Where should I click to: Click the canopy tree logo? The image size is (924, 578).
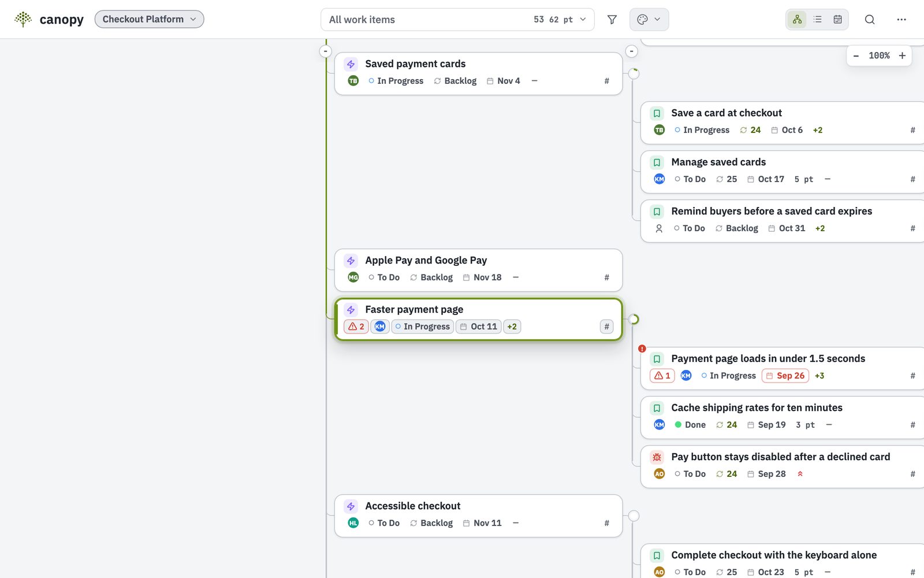point(23,19)
